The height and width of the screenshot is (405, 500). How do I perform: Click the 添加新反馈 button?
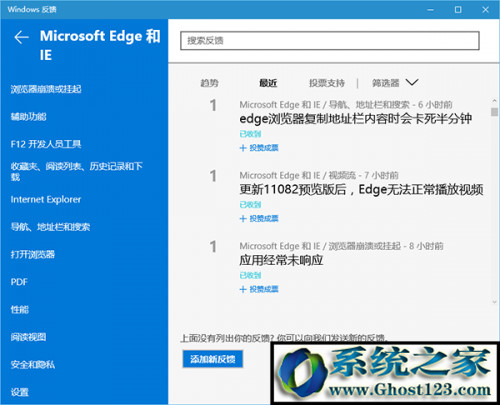(213, 359)
